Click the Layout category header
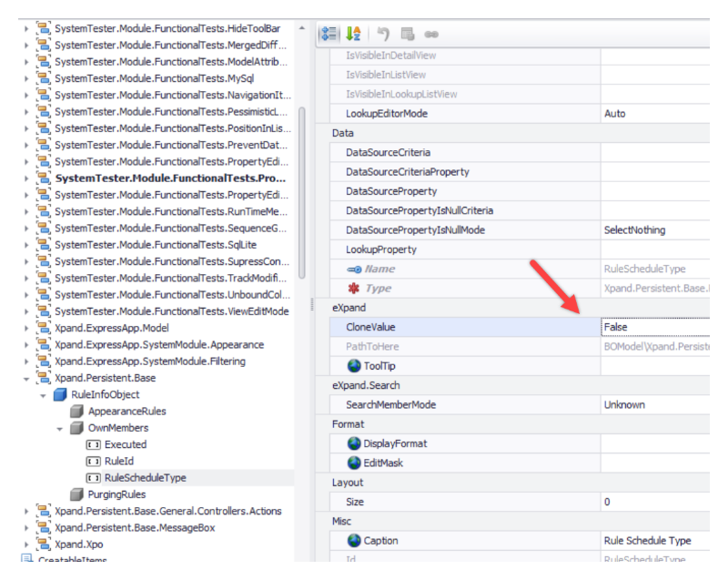728x580 pixels. tap(348, 483)
